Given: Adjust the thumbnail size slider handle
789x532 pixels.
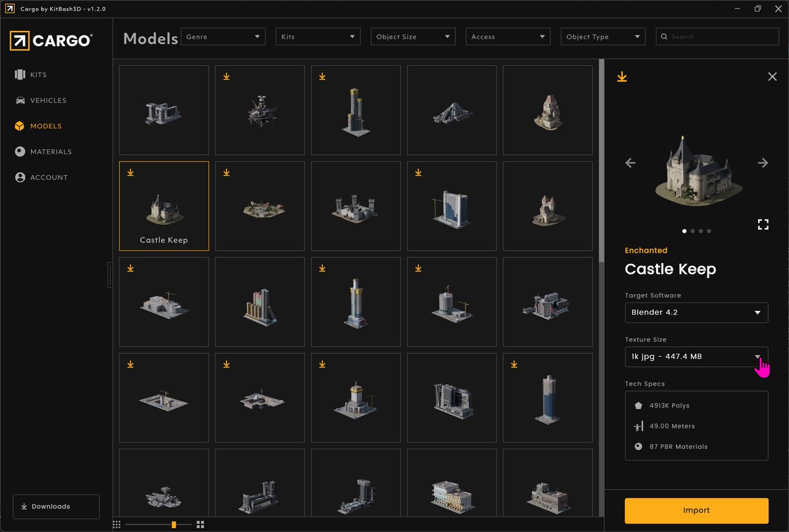Looking at the screenshot, I should point(174,524).
